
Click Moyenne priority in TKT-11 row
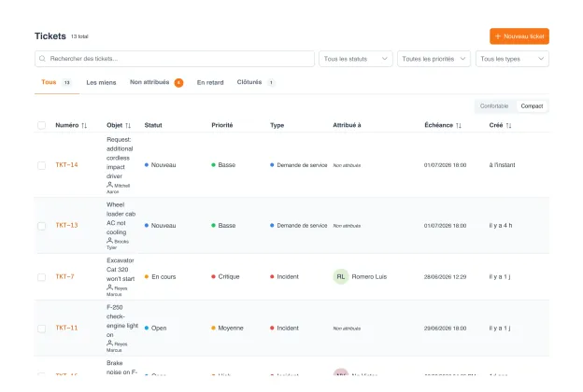(x=227, y=329)
